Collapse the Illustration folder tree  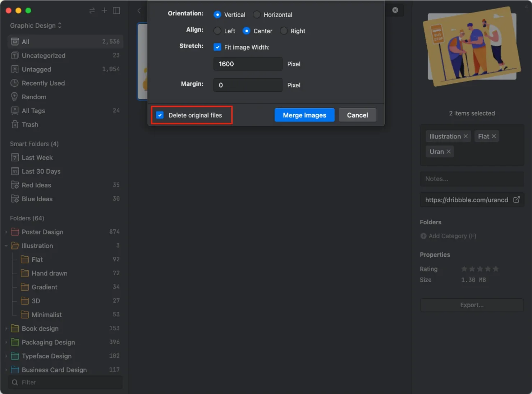(6, 246)
